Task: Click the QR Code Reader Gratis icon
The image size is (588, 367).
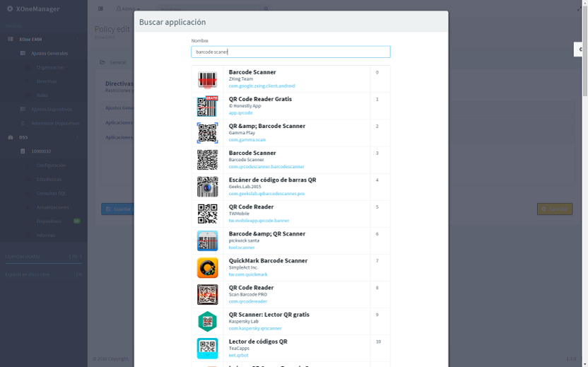Action: click(207, 106)
